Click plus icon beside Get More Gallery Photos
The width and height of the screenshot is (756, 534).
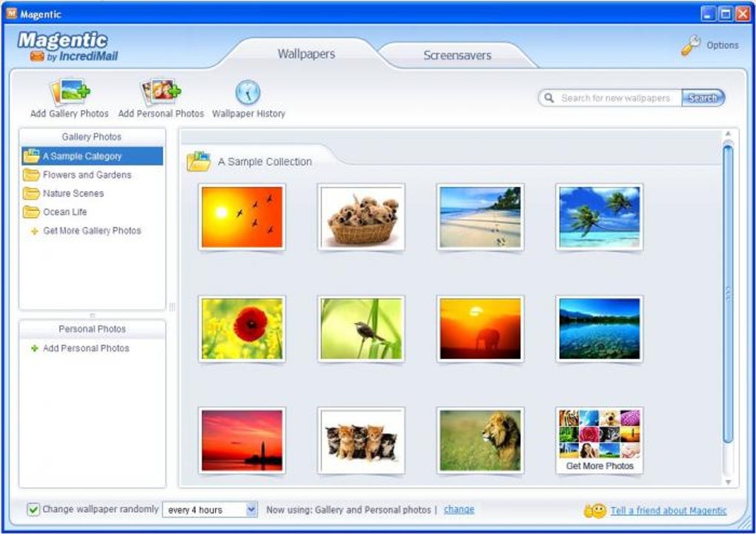pos(34,231)
